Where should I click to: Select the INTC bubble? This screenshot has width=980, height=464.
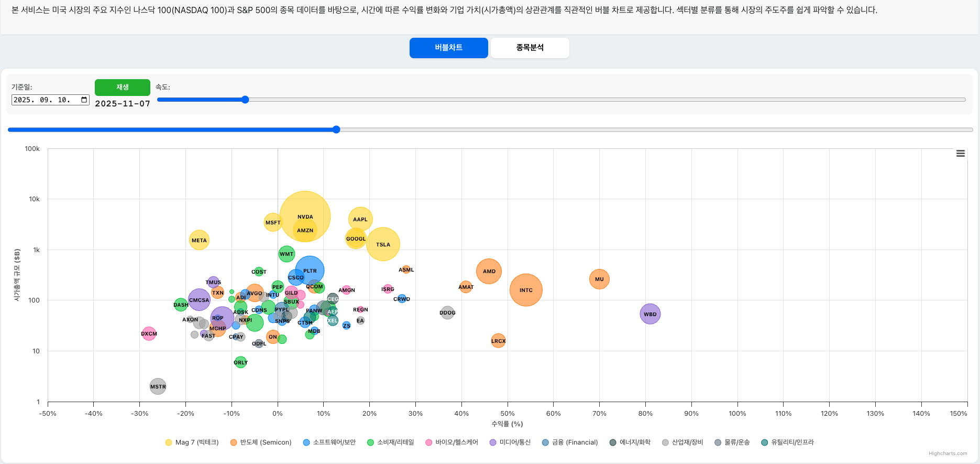[x=526, y=290]
